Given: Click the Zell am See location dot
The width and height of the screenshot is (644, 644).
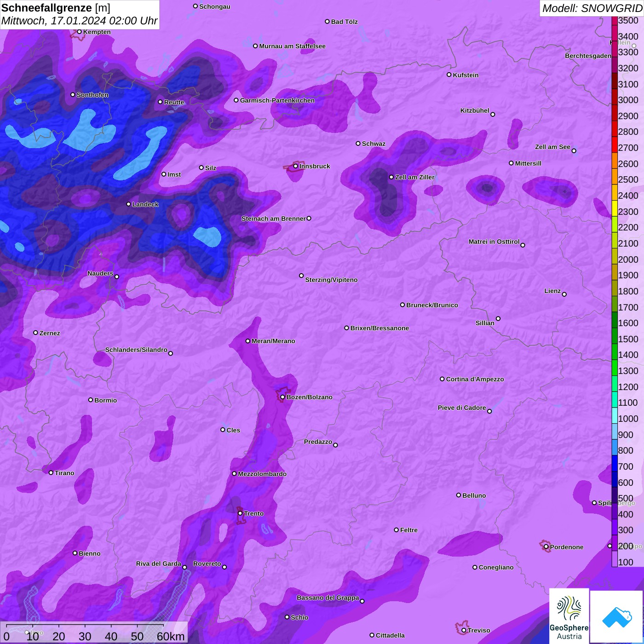Looking at the screenshot, I should [574, 151].
